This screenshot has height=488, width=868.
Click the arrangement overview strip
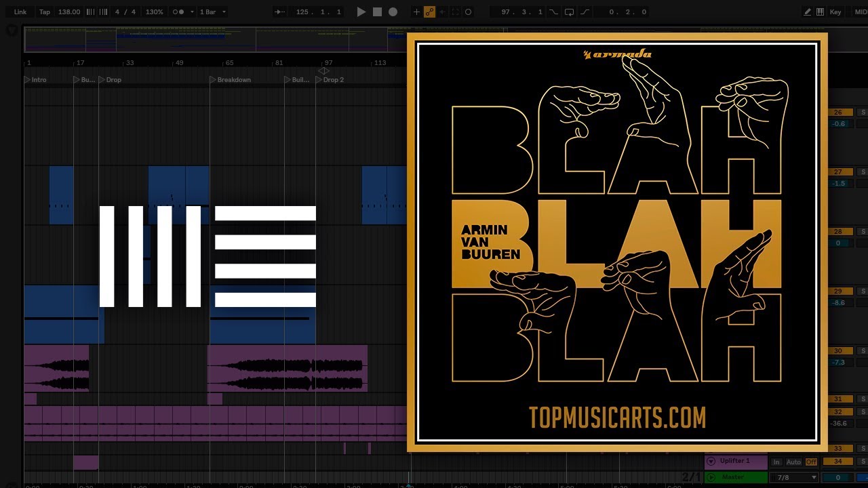216,39
